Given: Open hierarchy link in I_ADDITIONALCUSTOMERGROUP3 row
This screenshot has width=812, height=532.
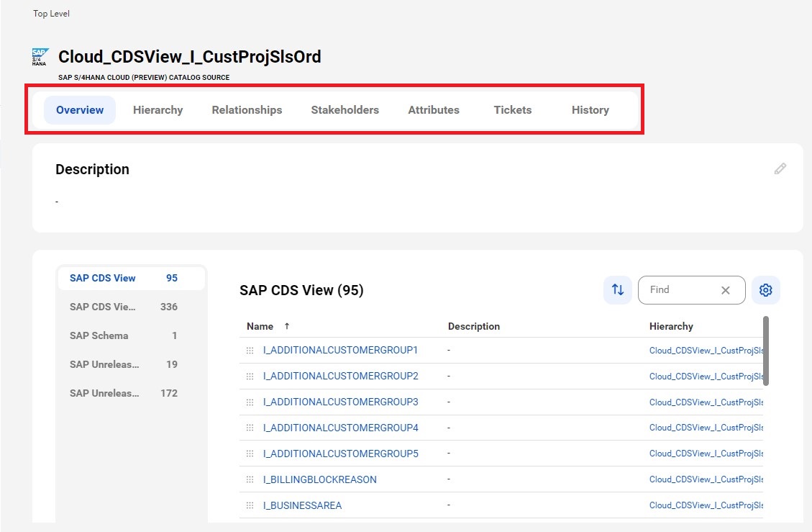Looking at the screenshot, I should [x=706, y=402].
